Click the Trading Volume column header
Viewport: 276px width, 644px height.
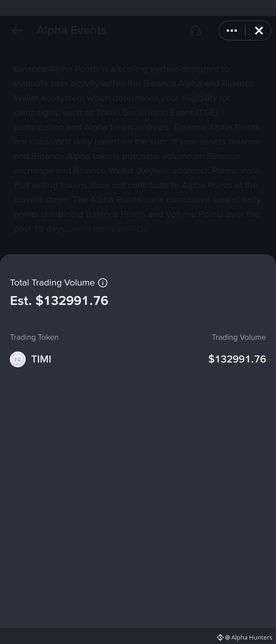click(239, 337)
